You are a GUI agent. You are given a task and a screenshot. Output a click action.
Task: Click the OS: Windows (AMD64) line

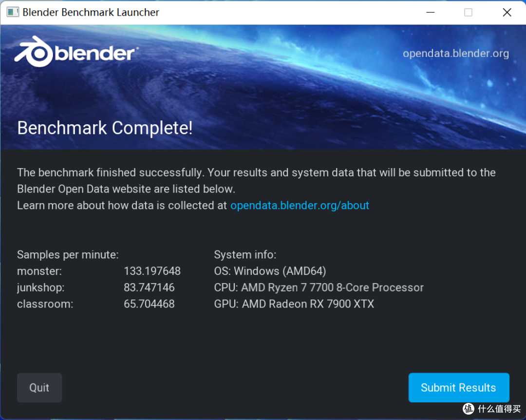click(x=270, y=271)
